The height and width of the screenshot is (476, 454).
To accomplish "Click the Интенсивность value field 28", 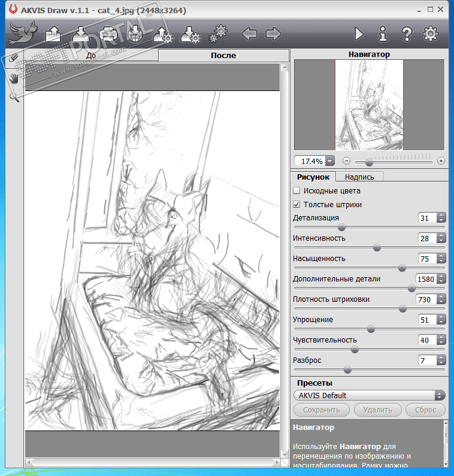I will [428, 238].
